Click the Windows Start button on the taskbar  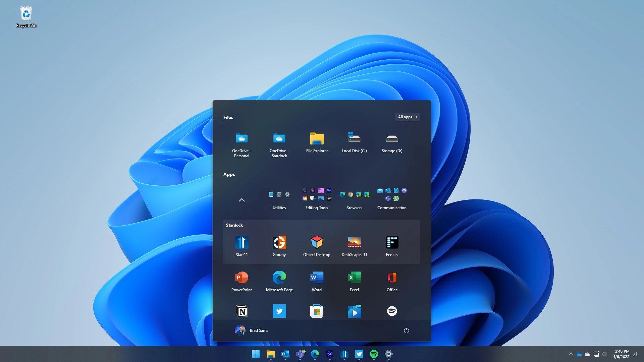(x=256, y=354)
